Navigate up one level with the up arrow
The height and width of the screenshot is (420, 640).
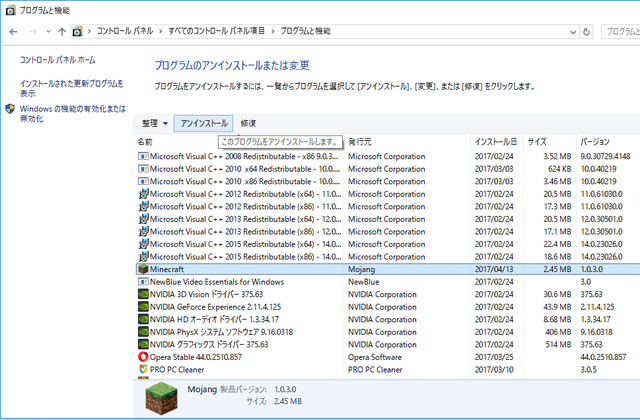click(61, 33)
